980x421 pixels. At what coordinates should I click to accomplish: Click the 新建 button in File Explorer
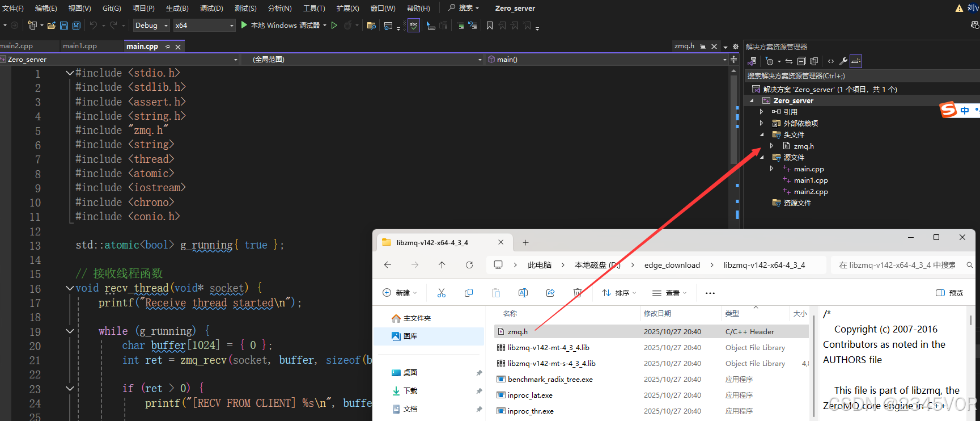click(400, 293)
